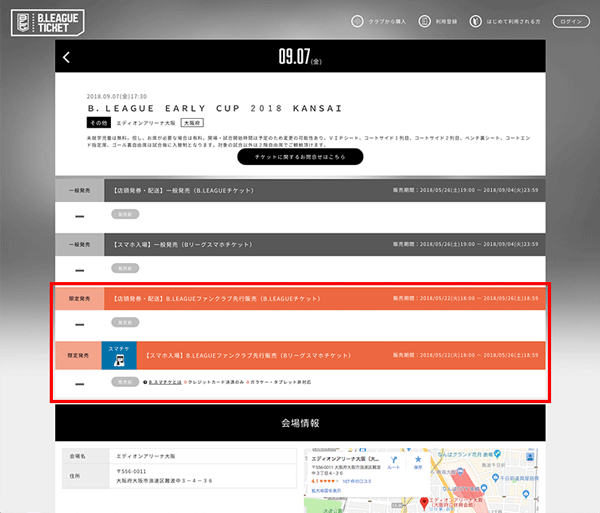The height and width of the screenshot is (513, 600).
Task: Click venue name エディオンアリーナ大阪 in the table
Action: tap(146, 456)
